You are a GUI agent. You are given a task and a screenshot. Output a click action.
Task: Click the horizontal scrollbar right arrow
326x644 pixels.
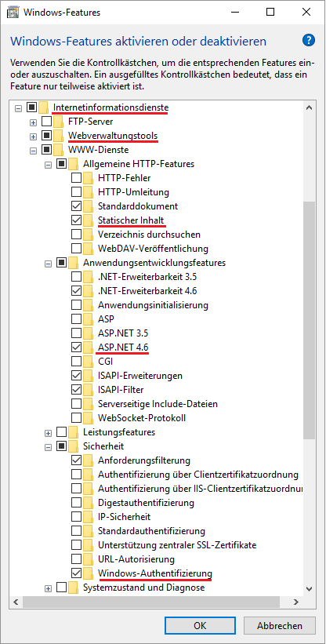coord(296,602)
